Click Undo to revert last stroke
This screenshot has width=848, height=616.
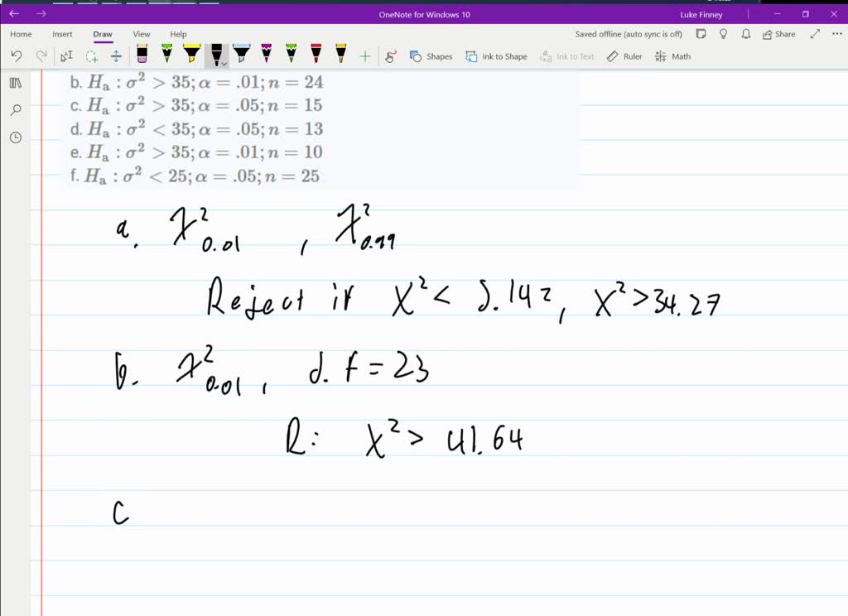pyautogui.click(x=17, y=55)
